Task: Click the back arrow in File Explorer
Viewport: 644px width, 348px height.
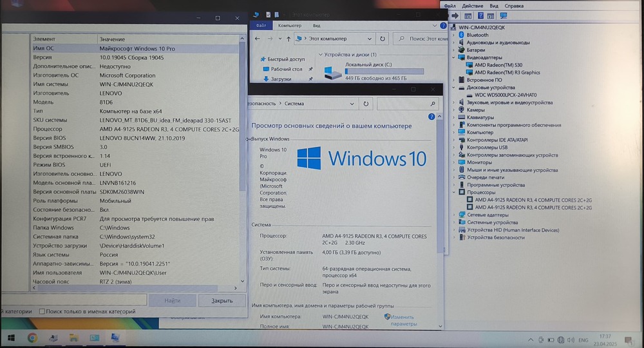Action: 258,39
